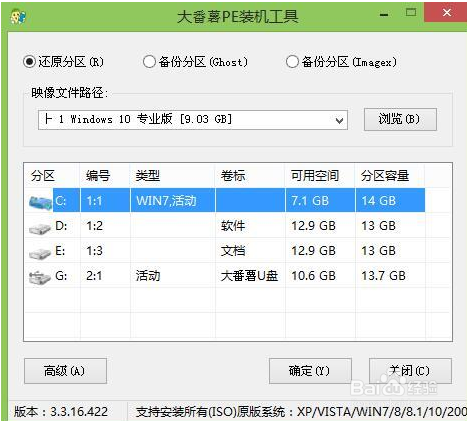
Task: Click the 分区容量 column header
Action: 385,176
